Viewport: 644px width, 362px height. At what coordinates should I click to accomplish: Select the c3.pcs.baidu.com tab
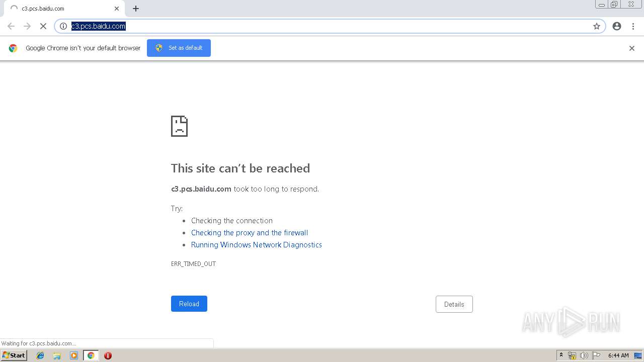64,9
